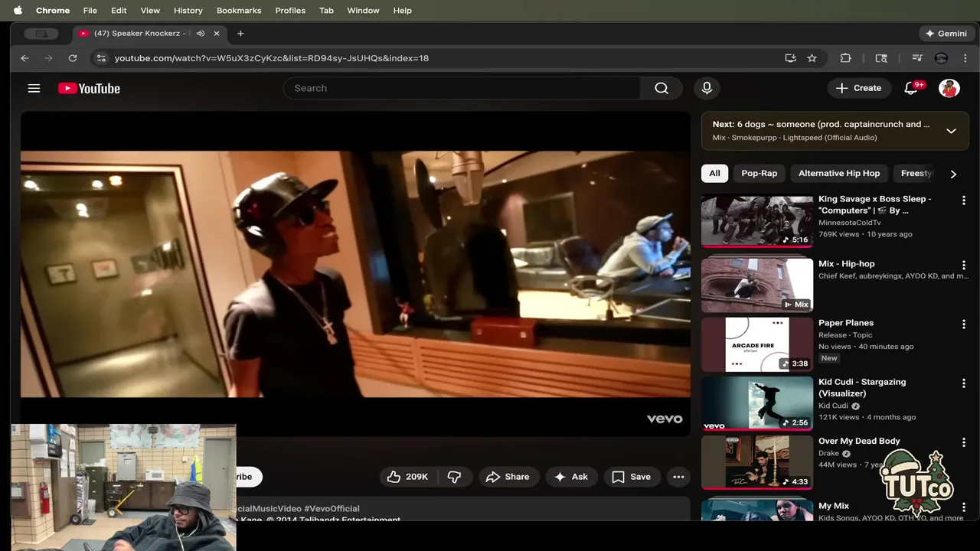Image resolution: width=980 pixels, height=551 pixels.
Task: Open options for Paper Planes video
Action: pos(964,324)
